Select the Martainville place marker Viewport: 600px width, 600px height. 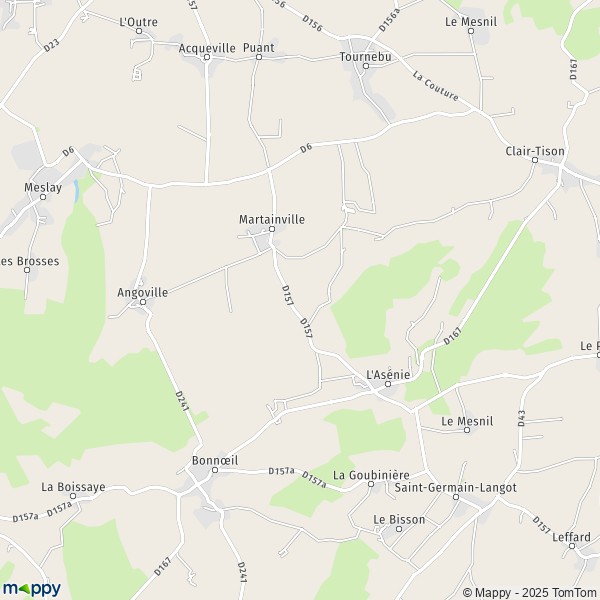click(272, 229)
